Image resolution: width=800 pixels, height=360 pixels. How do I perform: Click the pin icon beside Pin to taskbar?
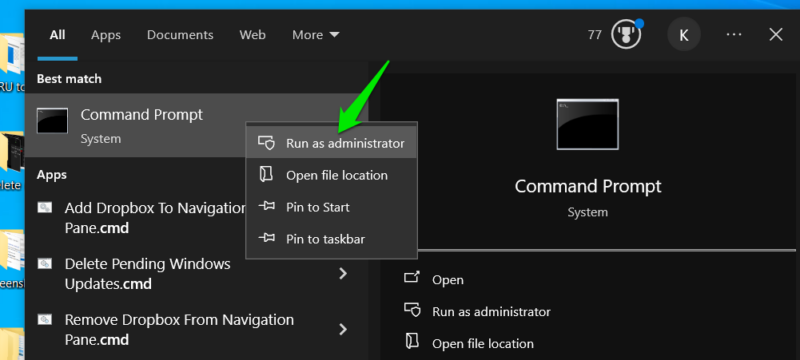pyautogui.click(x=266, y=238)
